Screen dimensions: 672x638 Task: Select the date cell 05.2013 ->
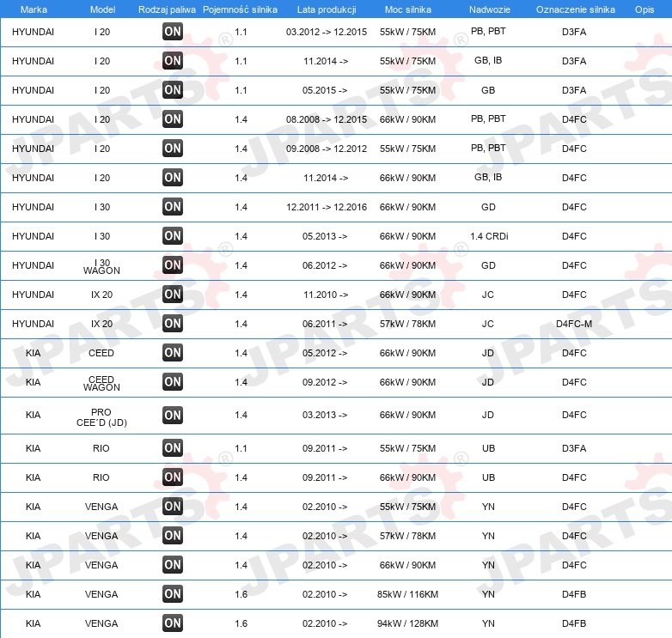tap(325, 236)
